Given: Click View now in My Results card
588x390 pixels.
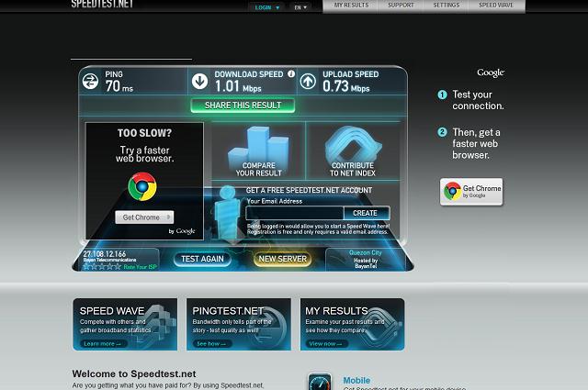Looking at the screenshot, I should pyautogui.click(x=325, y=343).
